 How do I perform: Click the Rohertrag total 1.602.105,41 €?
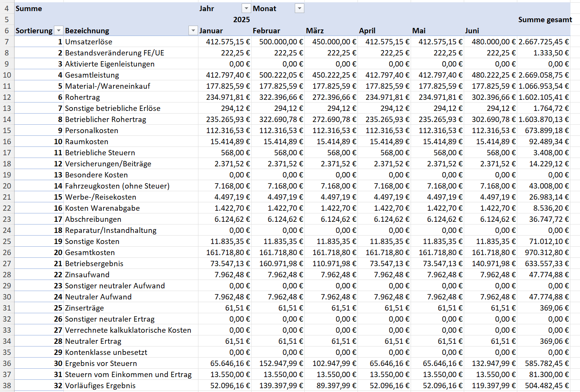tap(543, 97)
